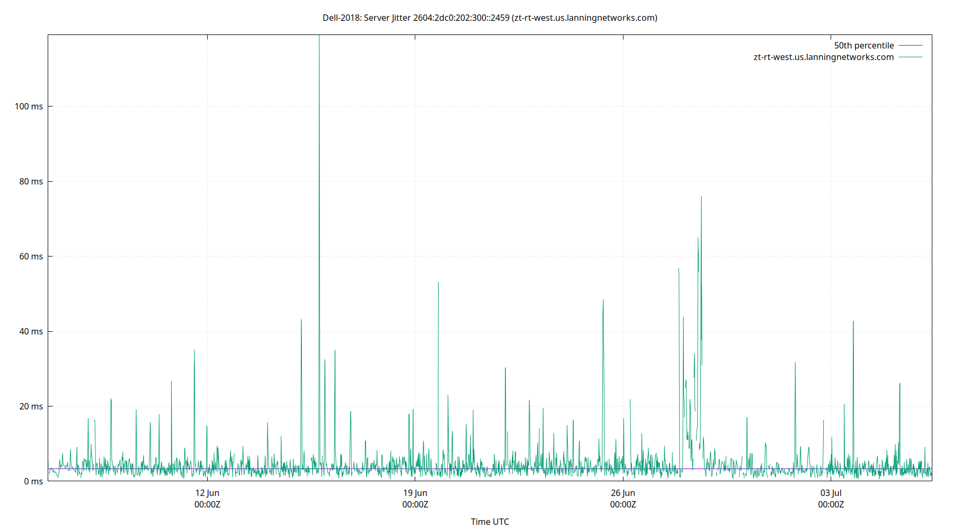Viewport: 980px width, 530px height.
Task: Click the 50th percentile legend entry
Action: click(x=864, y=45)
